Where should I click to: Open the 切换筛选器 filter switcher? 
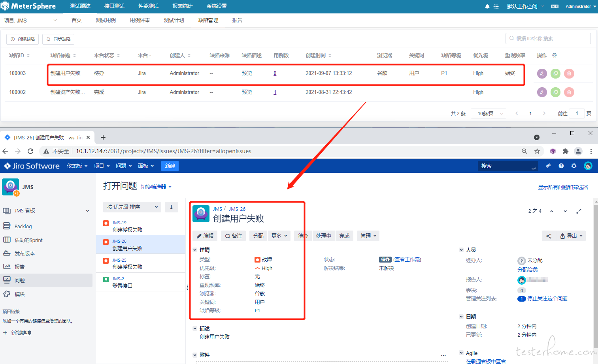point(156,187)
